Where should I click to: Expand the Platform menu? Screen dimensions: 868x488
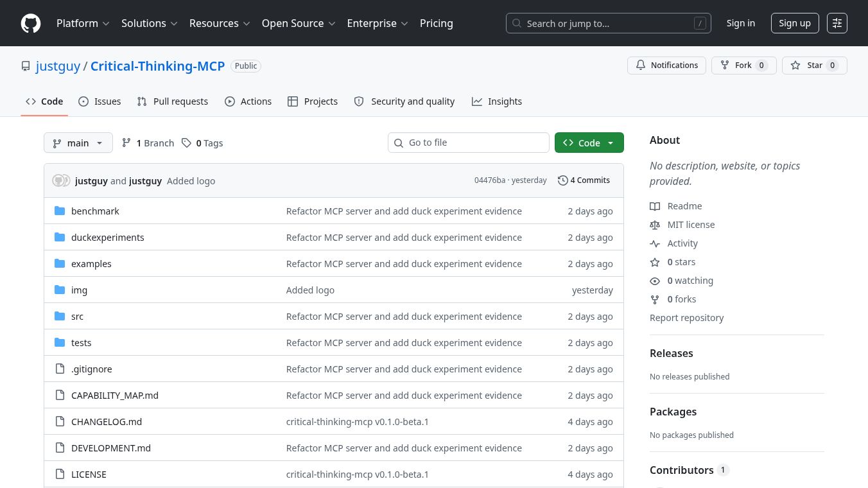(83, 23)
